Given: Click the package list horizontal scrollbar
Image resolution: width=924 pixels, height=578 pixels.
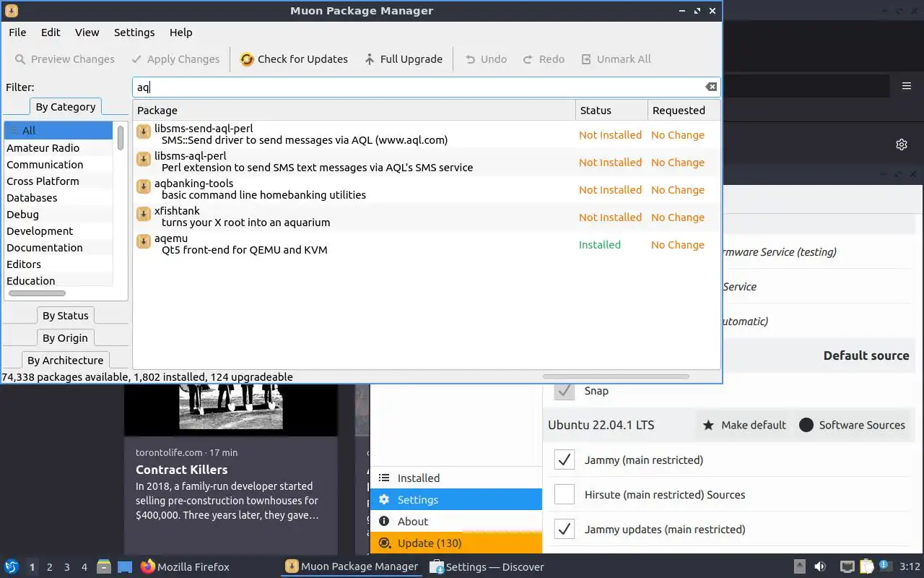Looking at the screenshot, I should (x=616, y=376).
